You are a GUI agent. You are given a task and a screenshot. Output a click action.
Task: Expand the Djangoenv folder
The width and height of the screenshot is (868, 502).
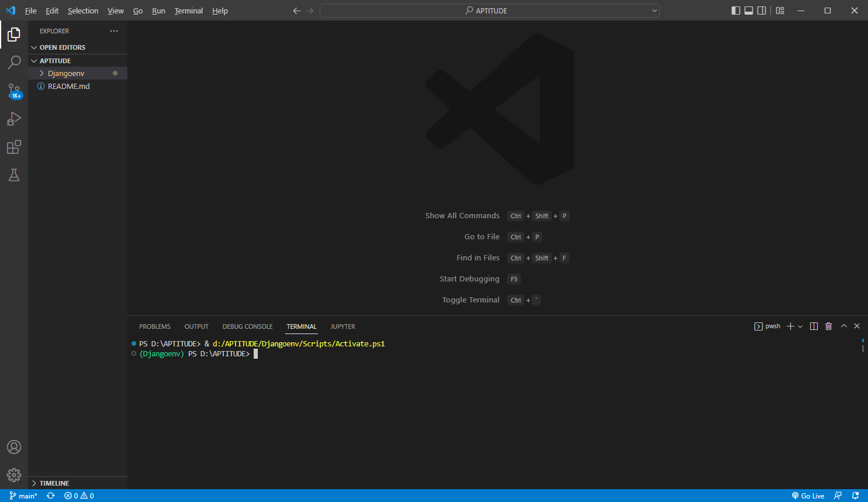pyautogui.click(x=78, y=73)
